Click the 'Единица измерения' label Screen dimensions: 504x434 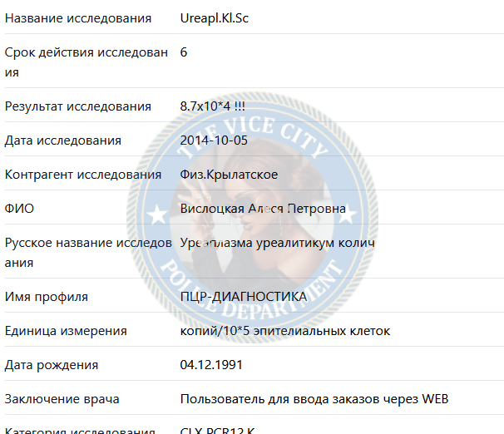(x=66, y=331)
